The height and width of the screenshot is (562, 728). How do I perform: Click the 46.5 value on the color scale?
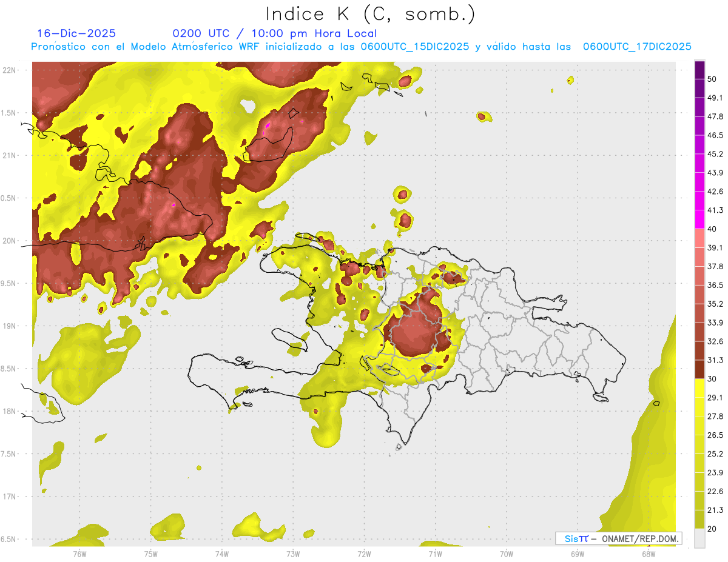pos(715,135)
